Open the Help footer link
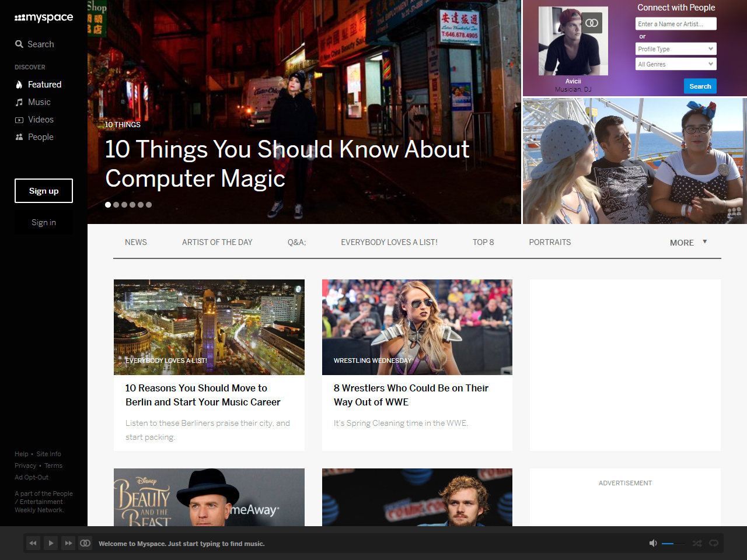 pyautogui.click(x=21, y=454)
